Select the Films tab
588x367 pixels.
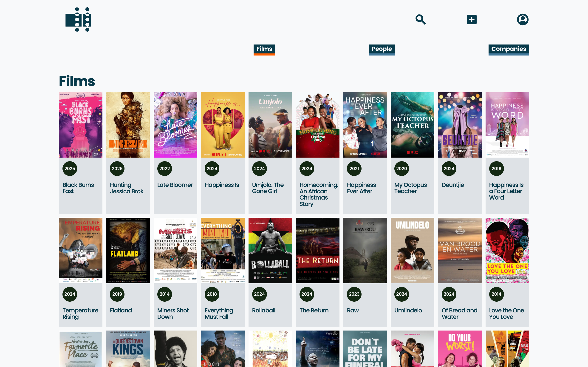(x=264, y=50)
